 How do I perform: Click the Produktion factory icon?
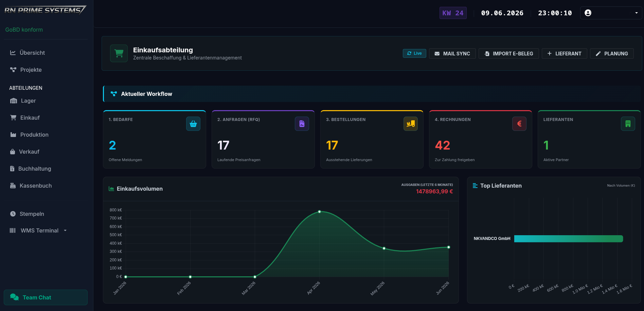pos(13,135)
